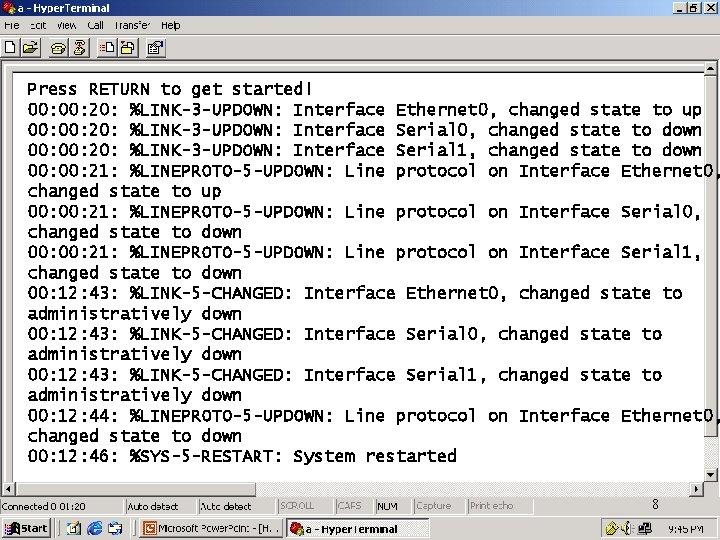Open the View menu
Screen dimensions: 720x540
[67, 25]
